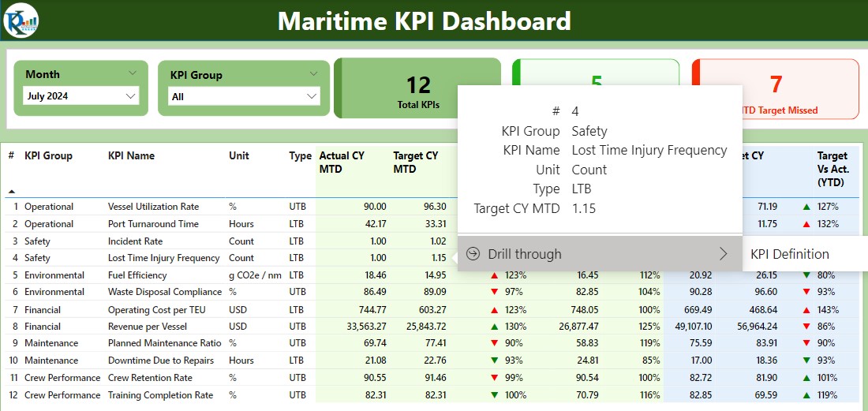The width and height of the screenshot is (868, 411).
Task: Click green down arrow next to 80% YTD
Action: 806,275
